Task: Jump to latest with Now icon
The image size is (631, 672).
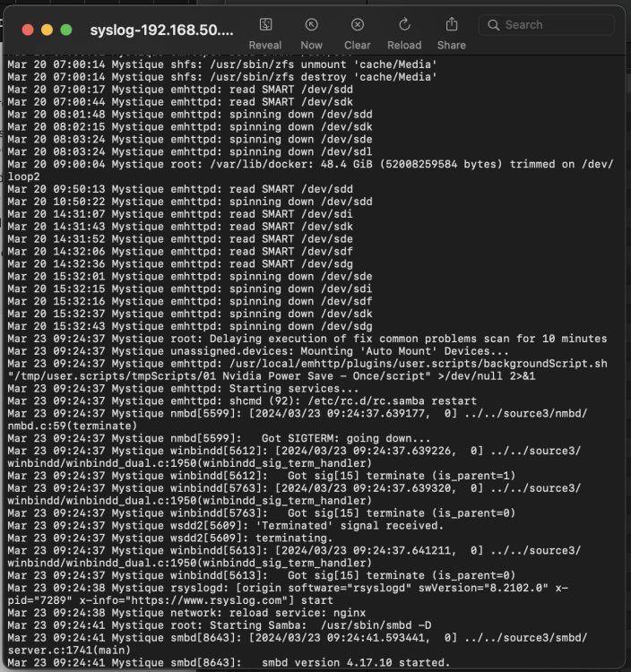Action: (x=311, y=25)
